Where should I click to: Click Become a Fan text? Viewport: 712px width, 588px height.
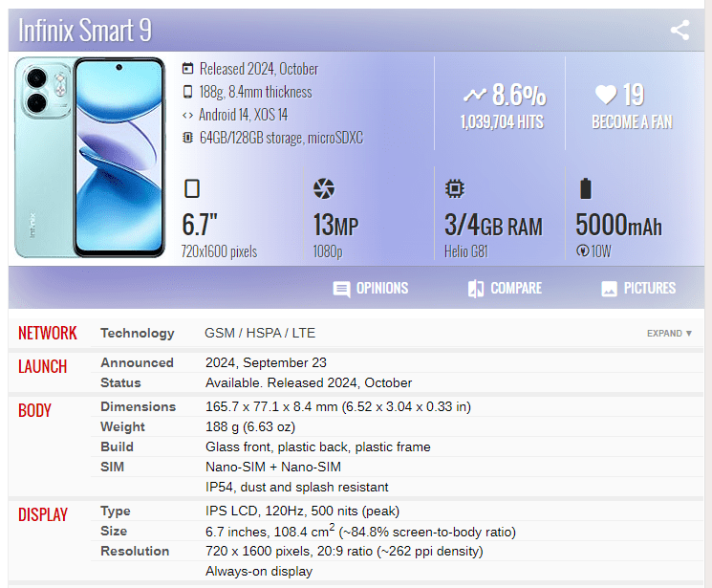coord(632,122)
